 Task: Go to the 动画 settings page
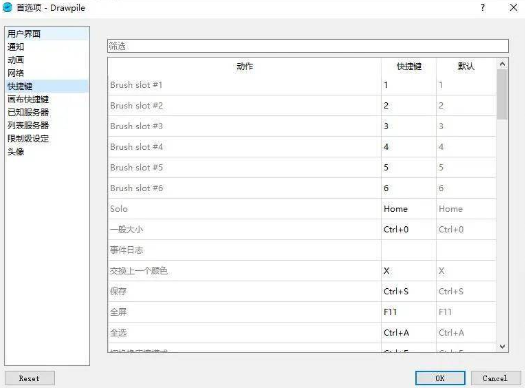[47, 60]
